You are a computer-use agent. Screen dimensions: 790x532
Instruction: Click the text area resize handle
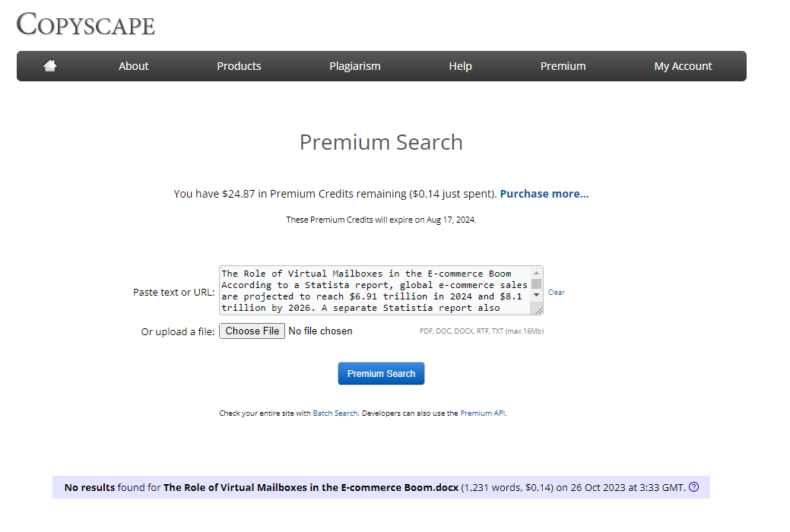coord(538,309)
